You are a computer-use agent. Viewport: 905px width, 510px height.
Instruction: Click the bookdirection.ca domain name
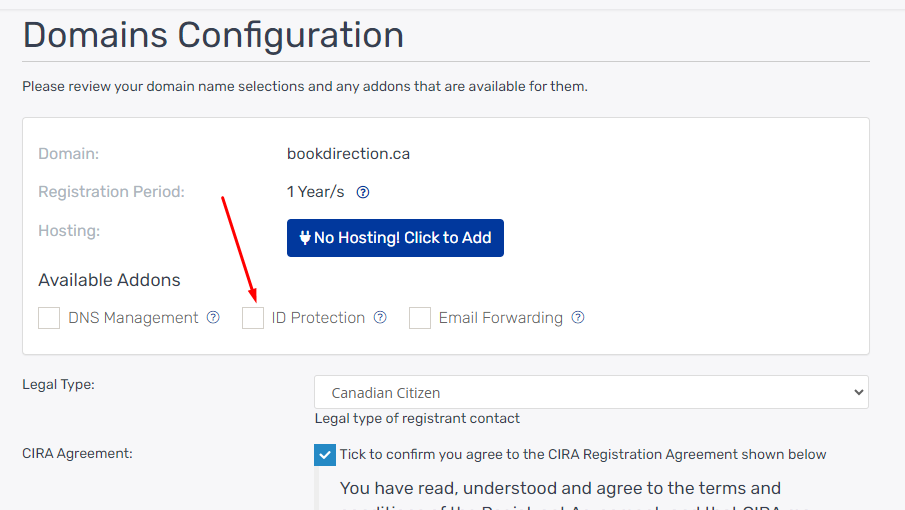[349, 154]
